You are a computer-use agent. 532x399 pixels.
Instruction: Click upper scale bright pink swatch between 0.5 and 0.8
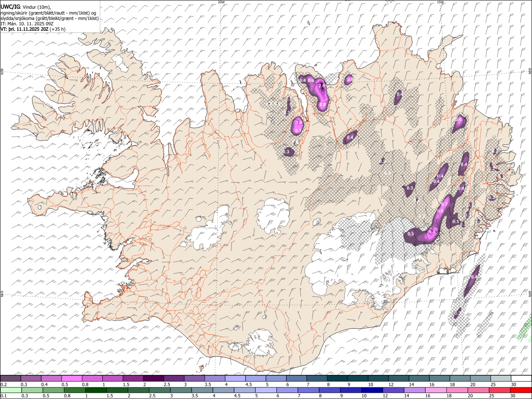pos(72,378)
